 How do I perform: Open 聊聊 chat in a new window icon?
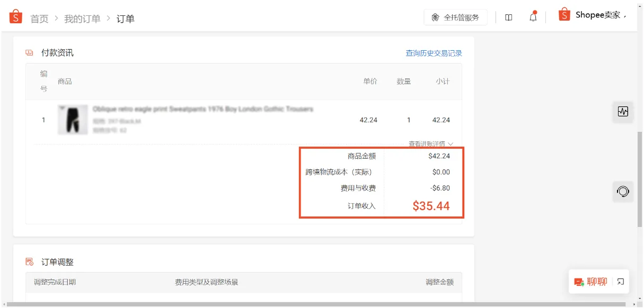(621, 281)
